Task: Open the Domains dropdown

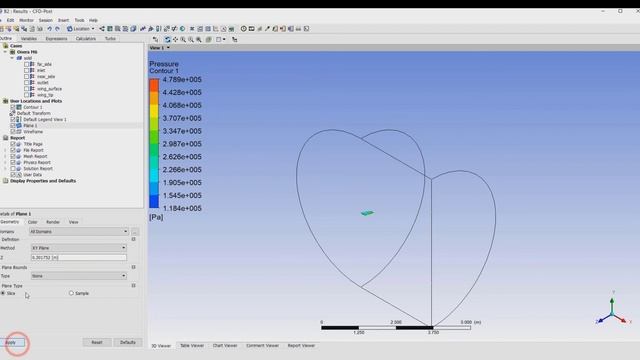Action: click(x=78, y=231)
